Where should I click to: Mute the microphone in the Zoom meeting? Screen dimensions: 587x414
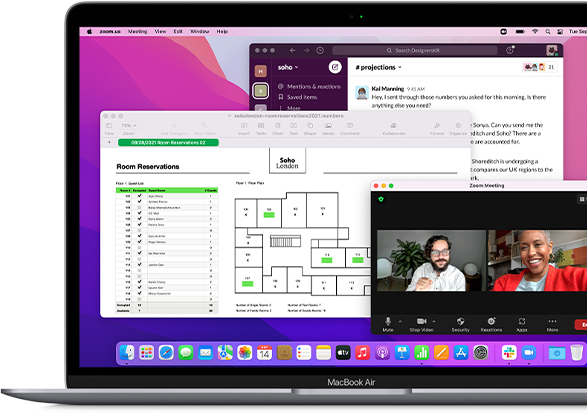coord(388,324)
